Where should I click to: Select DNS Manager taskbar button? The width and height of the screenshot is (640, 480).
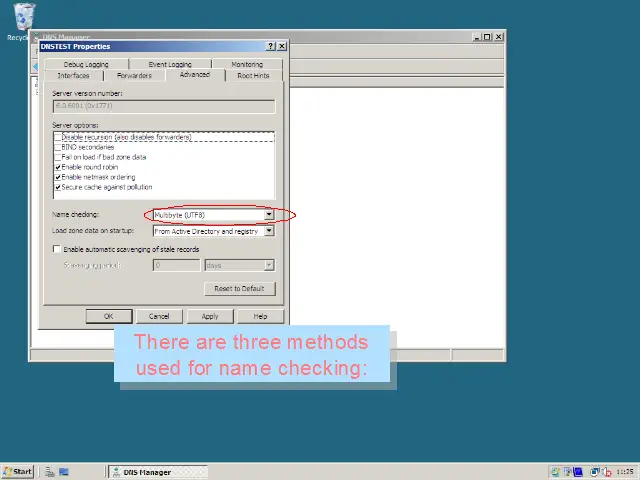158,472
